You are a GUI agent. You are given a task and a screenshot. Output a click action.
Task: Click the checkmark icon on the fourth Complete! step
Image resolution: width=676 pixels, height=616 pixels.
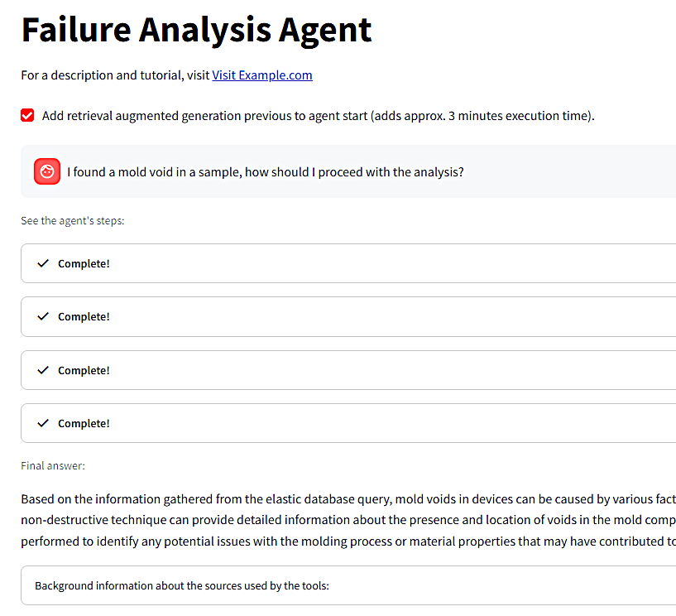[x=43, y=423]
